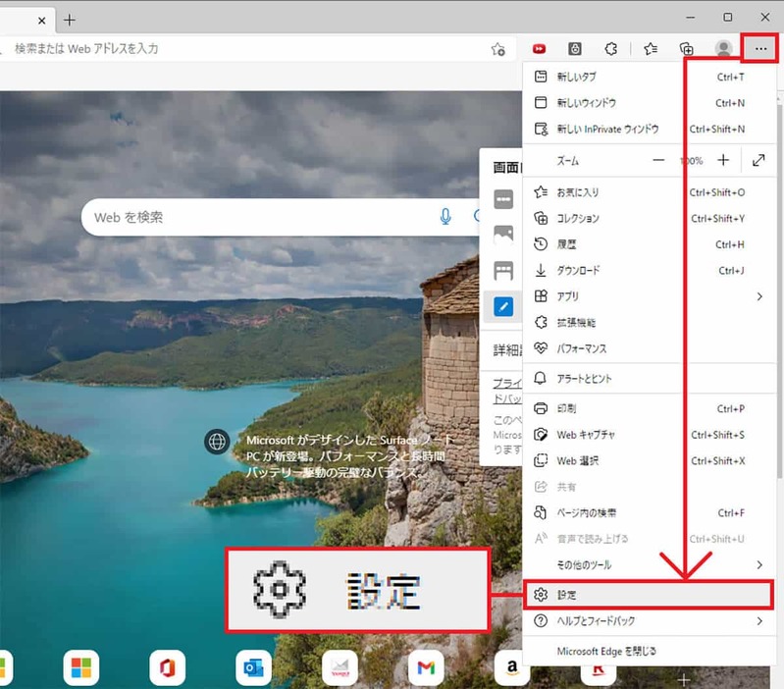784x689 pixels.
Task: Add this page to favorites star icon
Action: (x=497, y=49)
